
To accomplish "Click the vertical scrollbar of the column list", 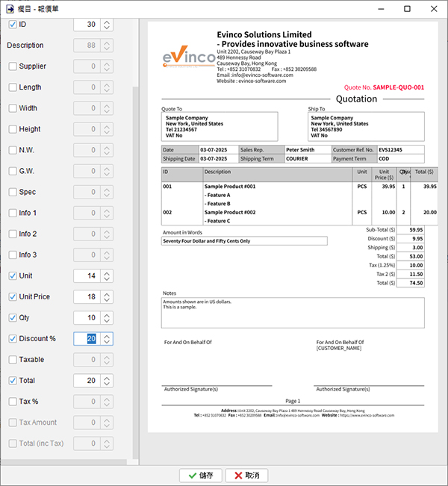I will [135, 272].
